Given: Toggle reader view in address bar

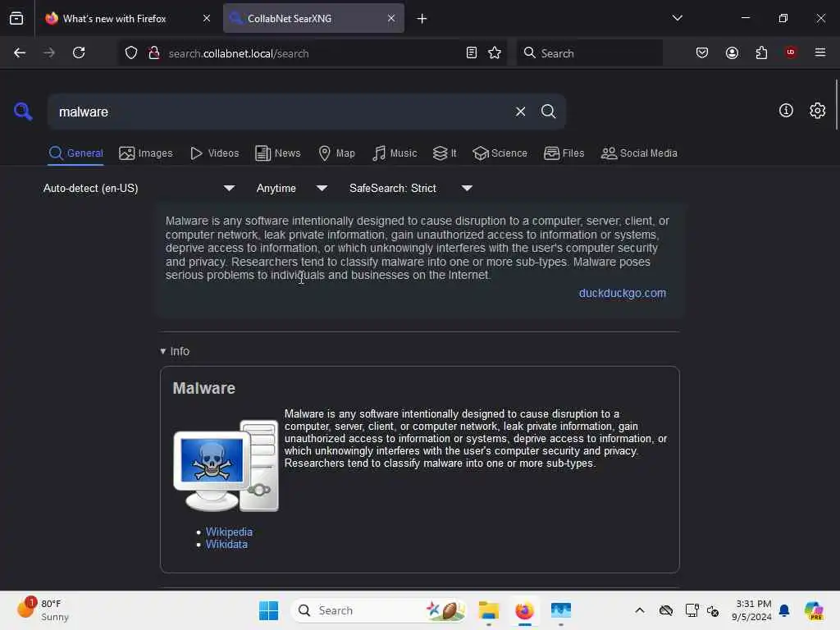Looking at the screenshot, I should pos(472,53).
